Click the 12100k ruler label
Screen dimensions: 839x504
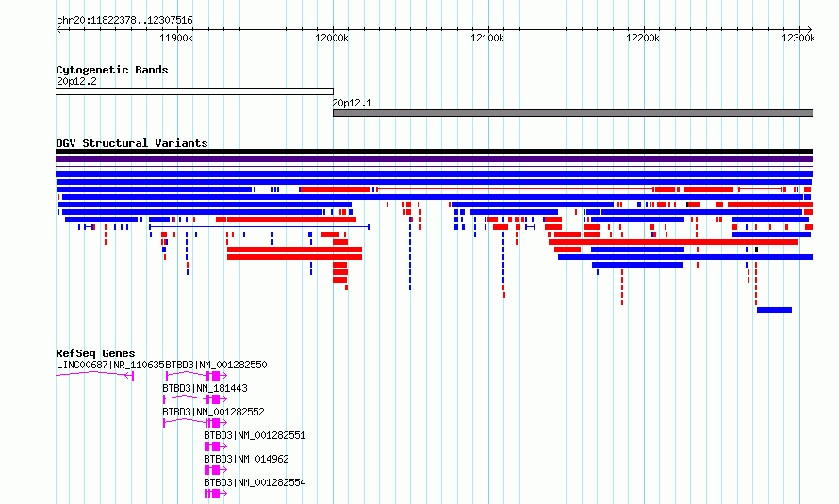[487, 38]
